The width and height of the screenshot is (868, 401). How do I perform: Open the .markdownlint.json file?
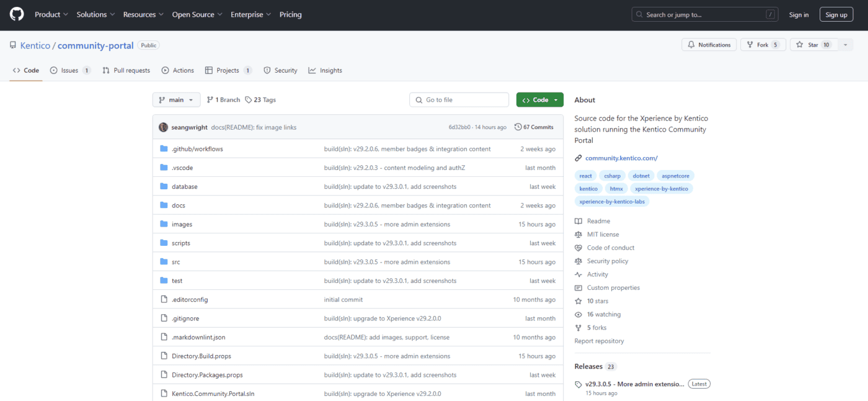click(x=198, y=337)
